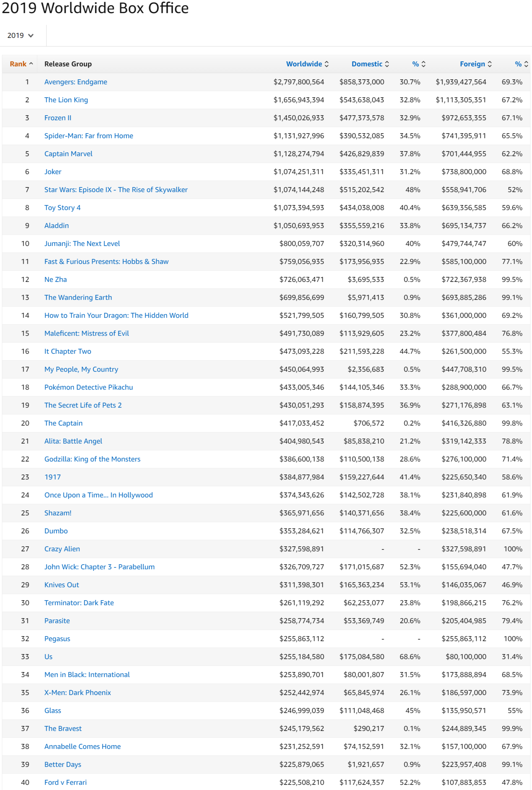Open Better Days link
This screenshot has width=532, height=790.
click(x=63, y=765)
